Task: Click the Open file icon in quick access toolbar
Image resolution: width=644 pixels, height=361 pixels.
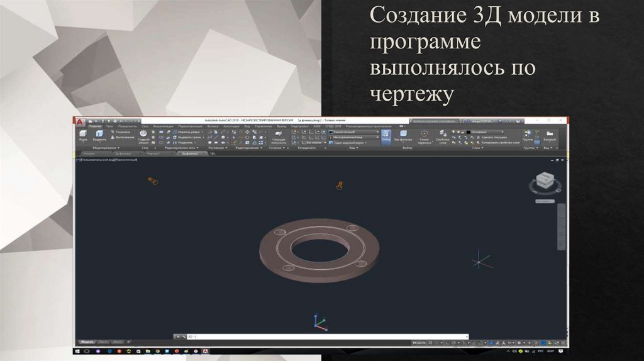Action: [x=96, y=121]
